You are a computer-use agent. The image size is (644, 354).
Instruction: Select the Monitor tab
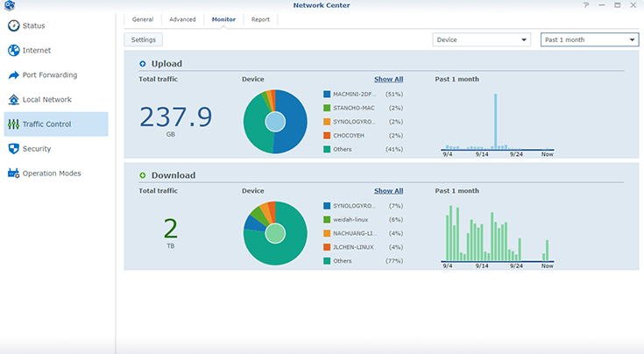click(x=223, y=19)
